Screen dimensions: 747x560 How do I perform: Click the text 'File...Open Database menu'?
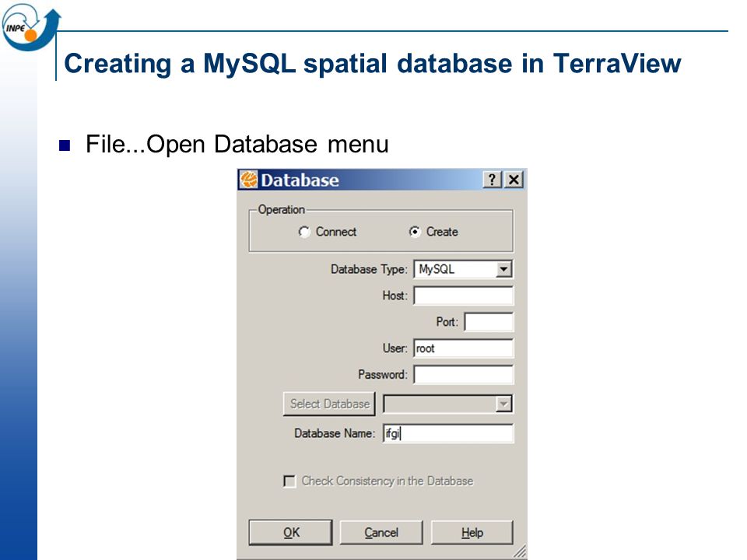click(x=237, y=144)
